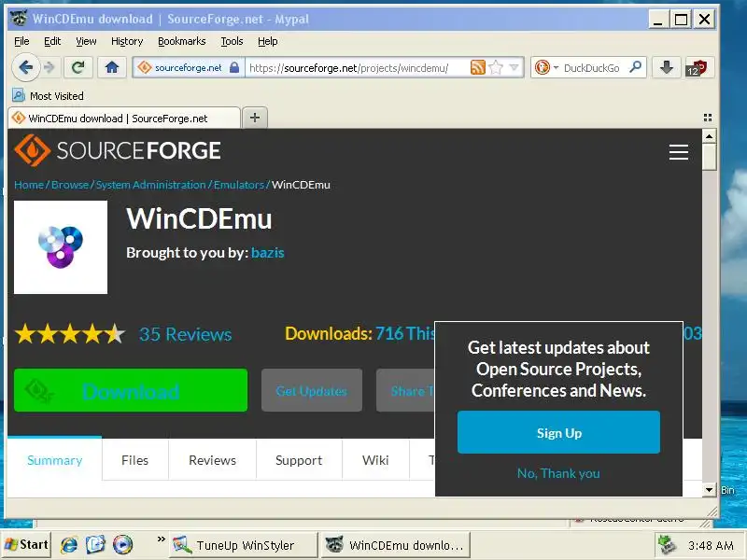Viewport: 747px width, 560px height.
Task: Expand the address bar history dropdown arrow
Action: click(514, 67)
